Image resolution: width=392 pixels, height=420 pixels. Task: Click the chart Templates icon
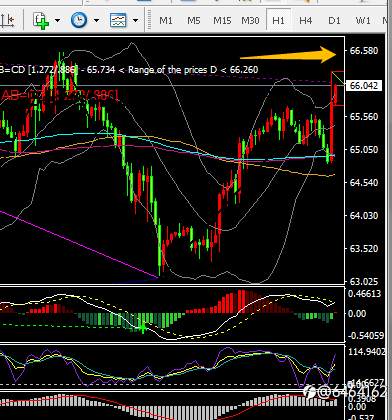point(118,20)
